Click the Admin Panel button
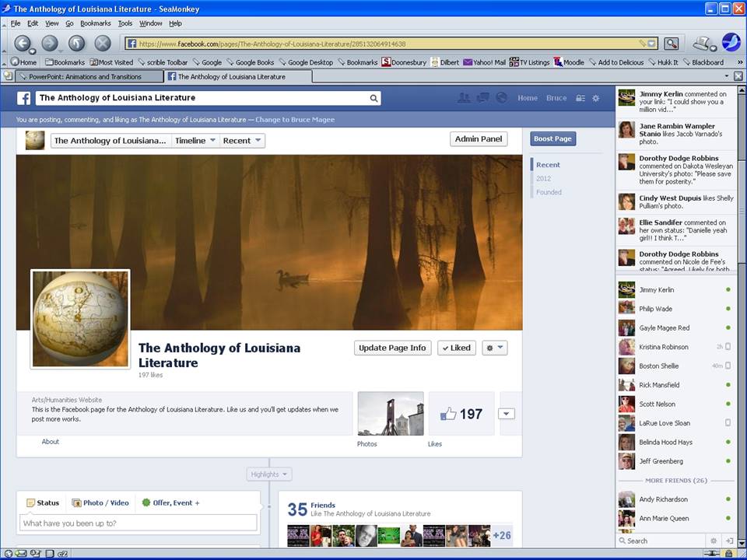The image size is (747, 560). click(x=479, y=139)
